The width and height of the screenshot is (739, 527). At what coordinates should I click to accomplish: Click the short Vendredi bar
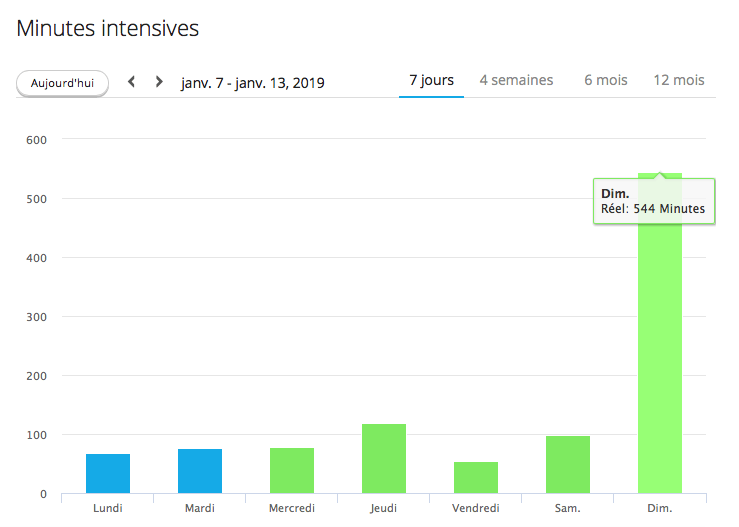click(476, 478)
